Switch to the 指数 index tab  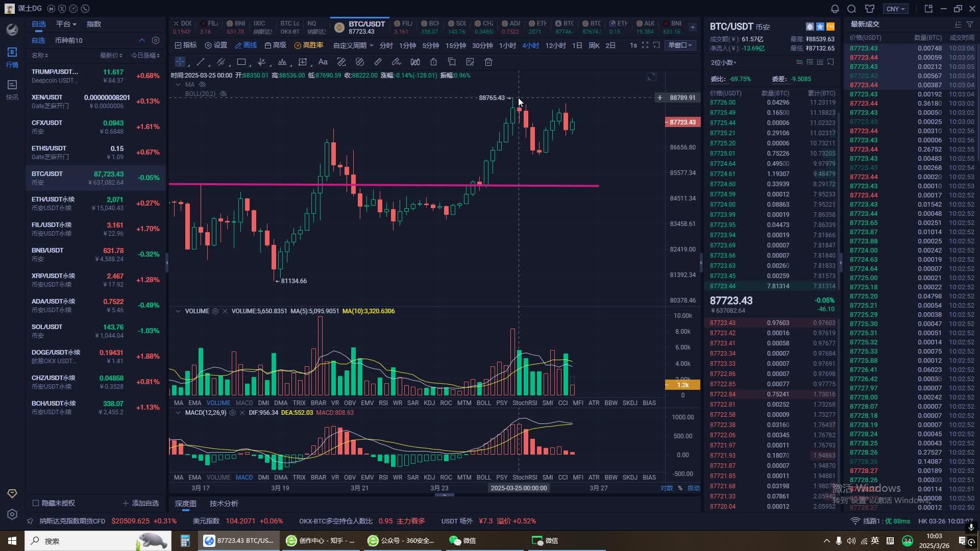coord(94,24)
